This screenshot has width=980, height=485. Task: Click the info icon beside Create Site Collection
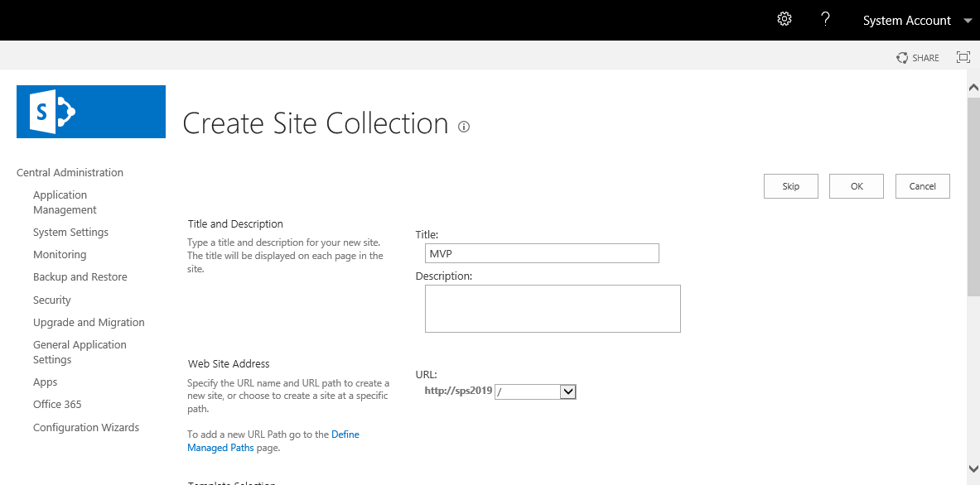pyautogui.click(x=464, y=127)
